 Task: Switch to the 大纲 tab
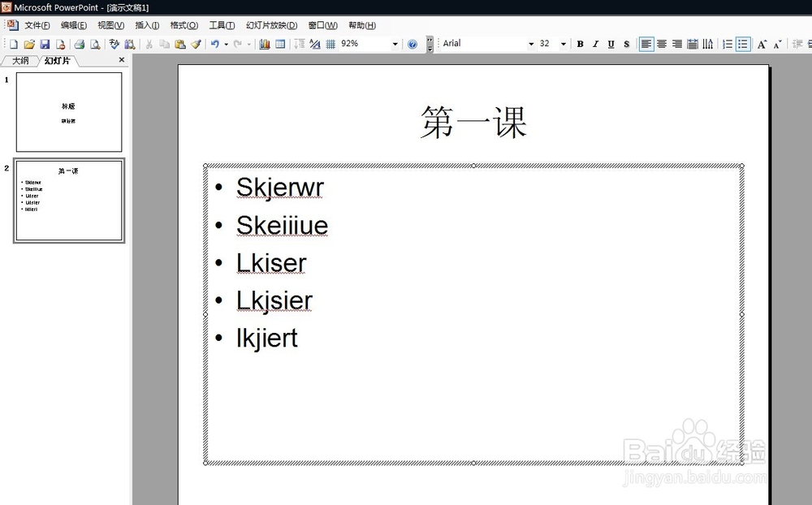[x=19, y=59]
